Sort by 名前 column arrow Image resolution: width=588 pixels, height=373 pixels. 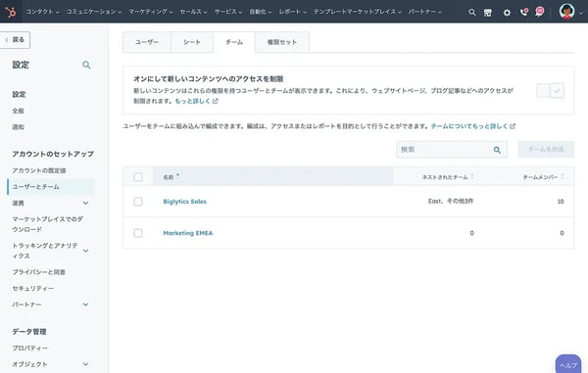pos(177,176)
